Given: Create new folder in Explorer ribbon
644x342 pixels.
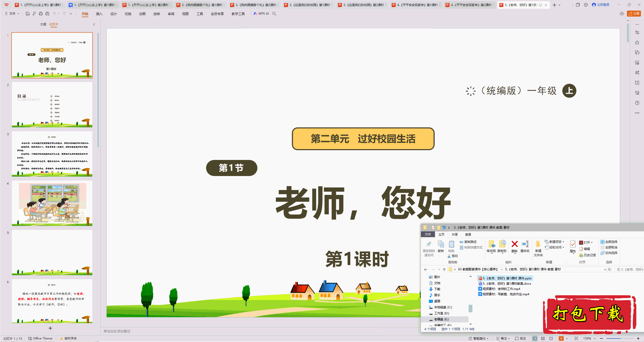Looking at the screenshot, I should 538,248.
